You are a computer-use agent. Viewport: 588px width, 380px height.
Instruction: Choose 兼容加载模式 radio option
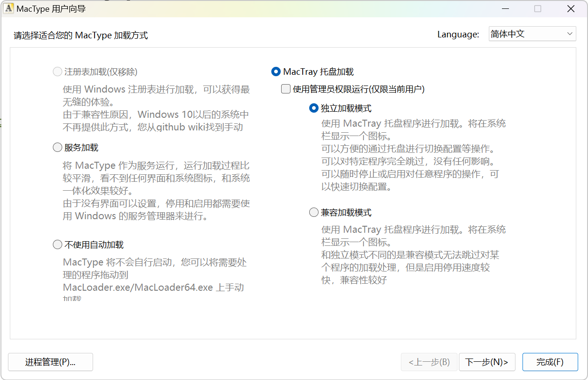pos(341,213)
